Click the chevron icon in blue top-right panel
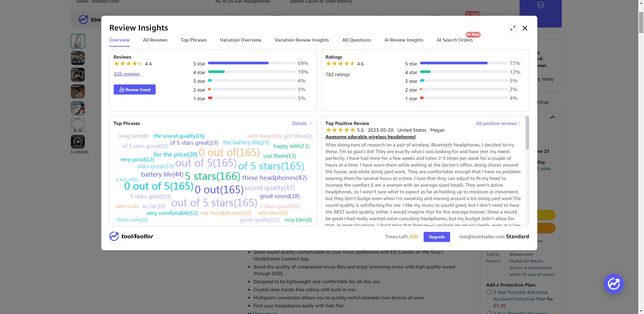 point(540,5)
